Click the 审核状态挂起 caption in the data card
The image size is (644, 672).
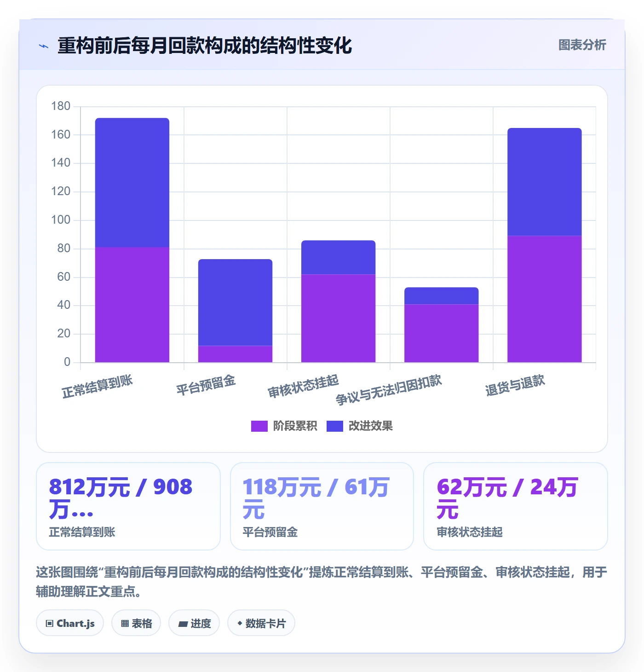470,533
